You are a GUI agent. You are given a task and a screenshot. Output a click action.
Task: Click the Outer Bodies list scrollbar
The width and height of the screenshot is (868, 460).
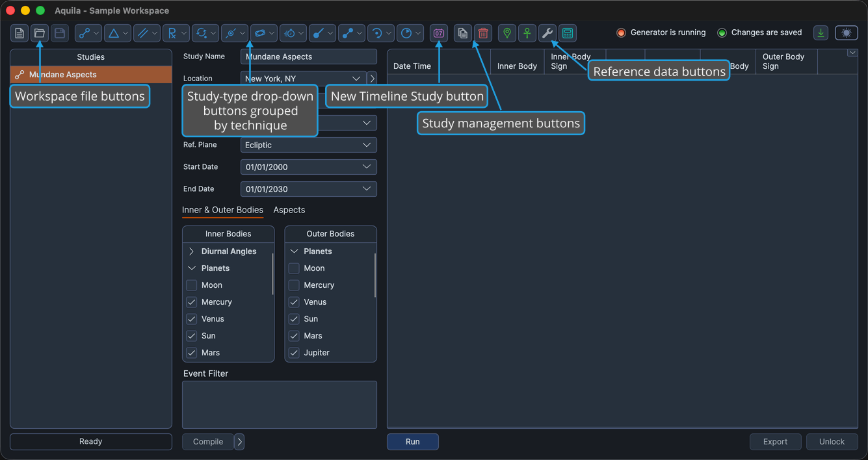[375, 275]
